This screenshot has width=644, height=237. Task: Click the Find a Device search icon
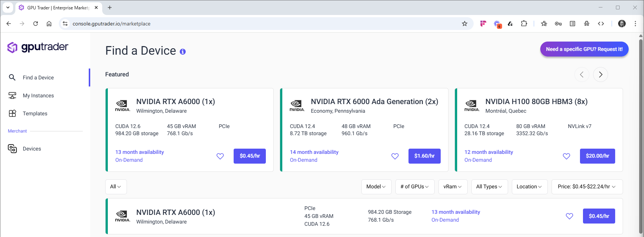pos(12,78)
